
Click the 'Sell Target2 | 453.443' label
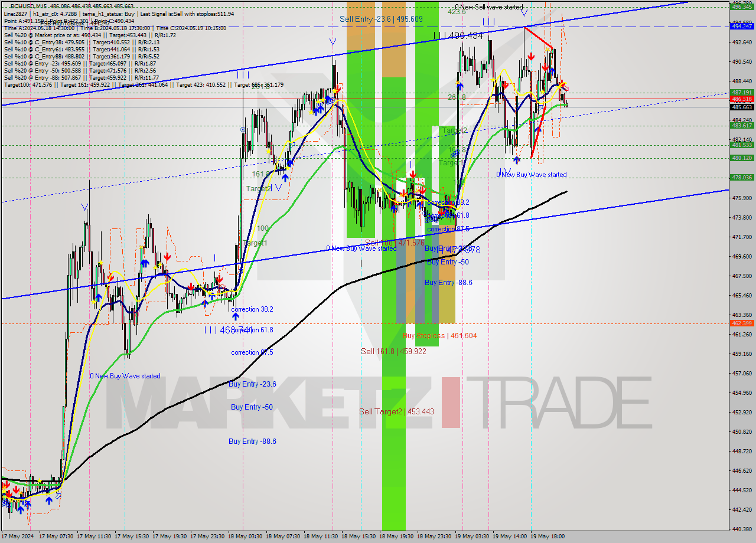397,411
